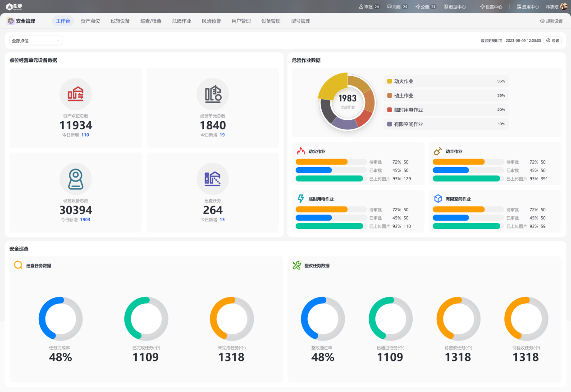This screenshot has height=392, width=571.
Task: Click the flame icon for 动火作业
Action: tap(301, 151)
